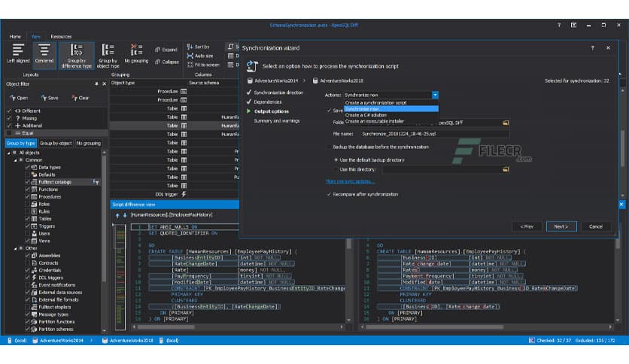Go to previous difference with the up arrow

(x=117, y=215)
